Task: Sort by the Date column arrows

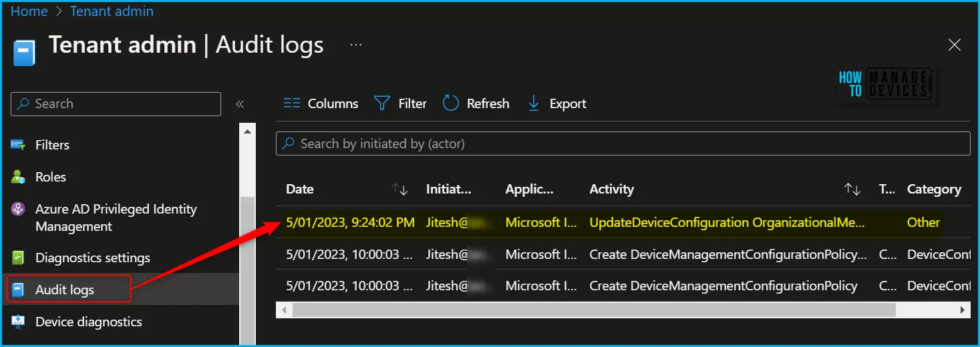Action: (x=399, y=190)
